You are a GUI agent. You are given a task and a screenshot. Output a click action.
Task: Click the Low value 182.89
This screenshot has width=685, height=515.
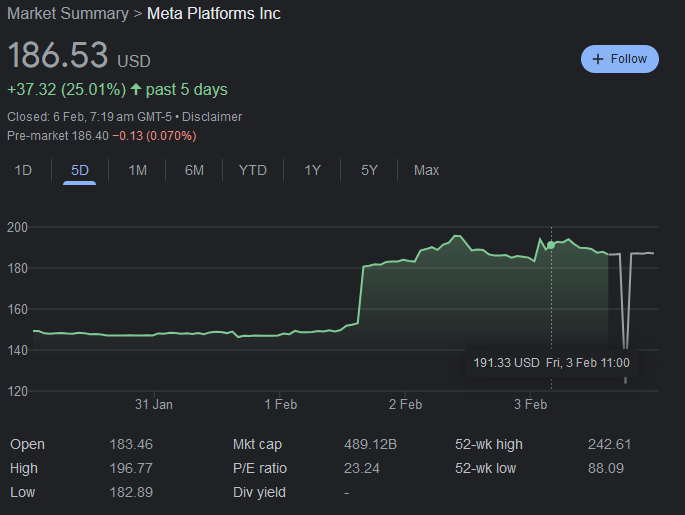tap(131, 492)
